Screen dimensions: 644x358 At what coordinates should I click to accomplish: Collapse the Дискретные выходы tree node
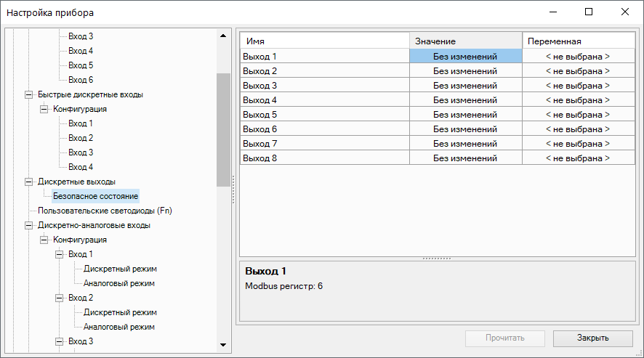(29, 182)
